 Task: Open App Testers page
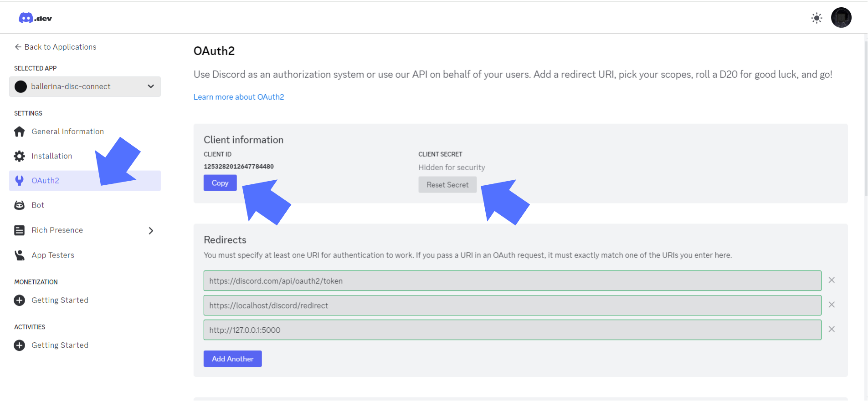click(53, 255)
